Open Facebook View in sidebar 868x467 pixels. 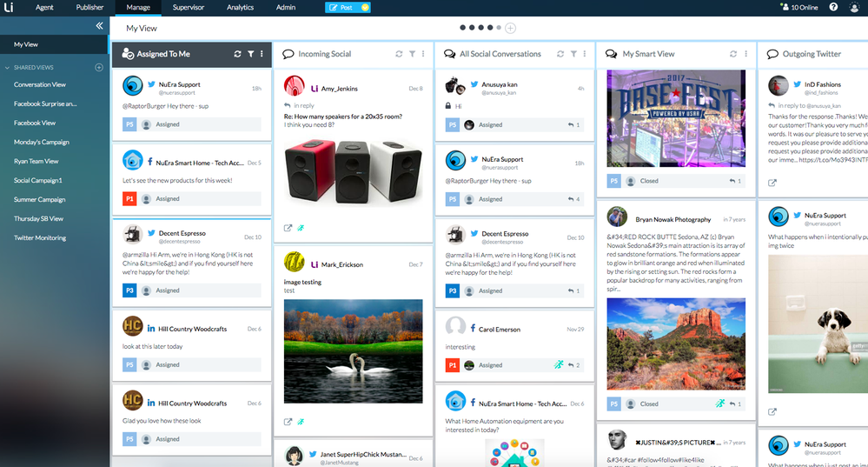(35, 123)
